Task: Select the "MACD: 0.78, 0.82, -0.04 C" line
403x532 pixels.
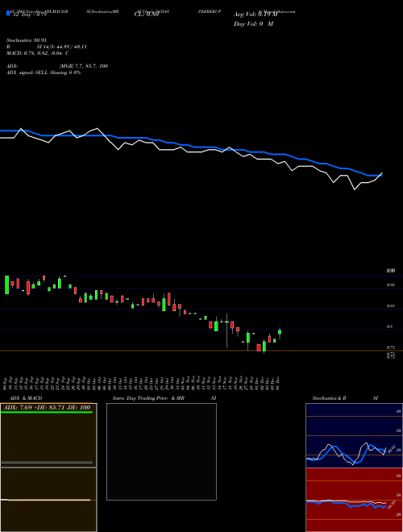Action: click(38, 53)
